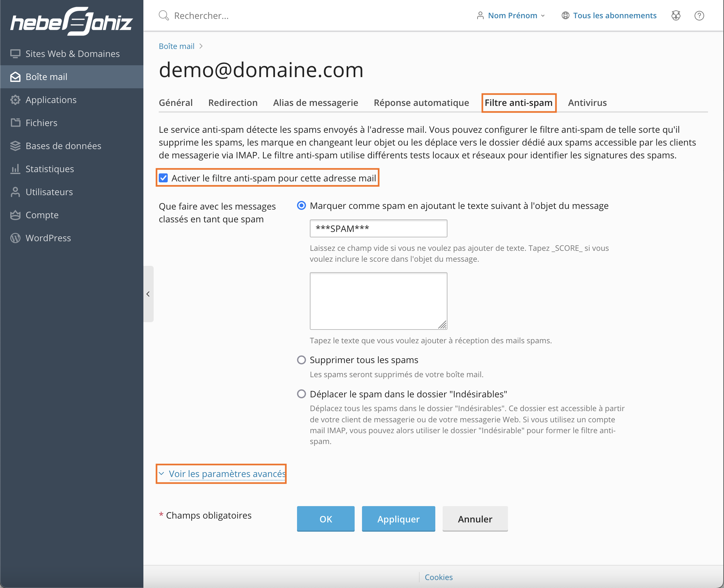Screen dimensions: 724x588
Task: Click the Statistiques bar chart icon
Action: pyautogui.click(x=15, y=169)
